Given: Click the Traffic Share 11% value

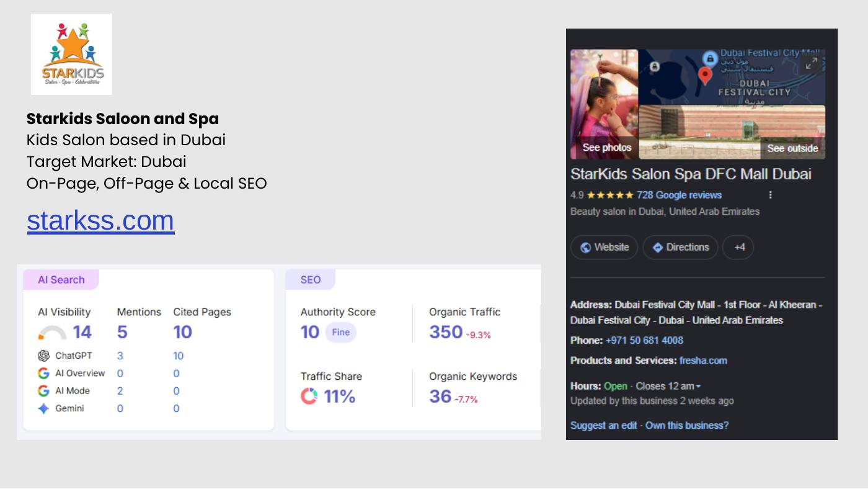Looking at the screenshot, I should pyautogui.click(x=339, y=396).
